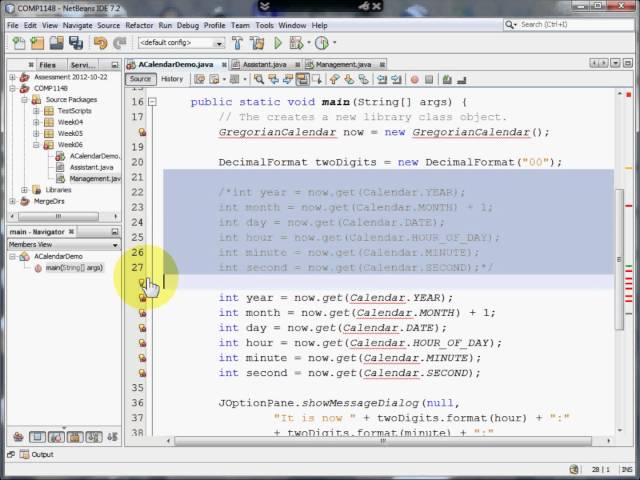Screen dimensions: 640x480
Task: Collapse the main method code fold
Action: (x=152, y=102)
